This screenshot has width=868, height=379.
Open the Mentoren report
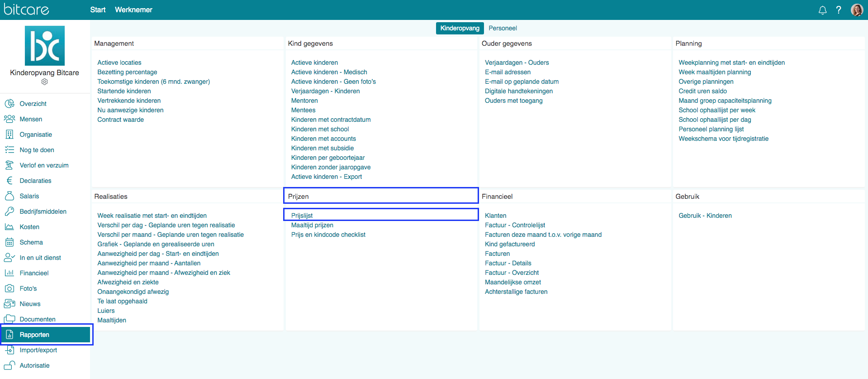coord(304,101)
